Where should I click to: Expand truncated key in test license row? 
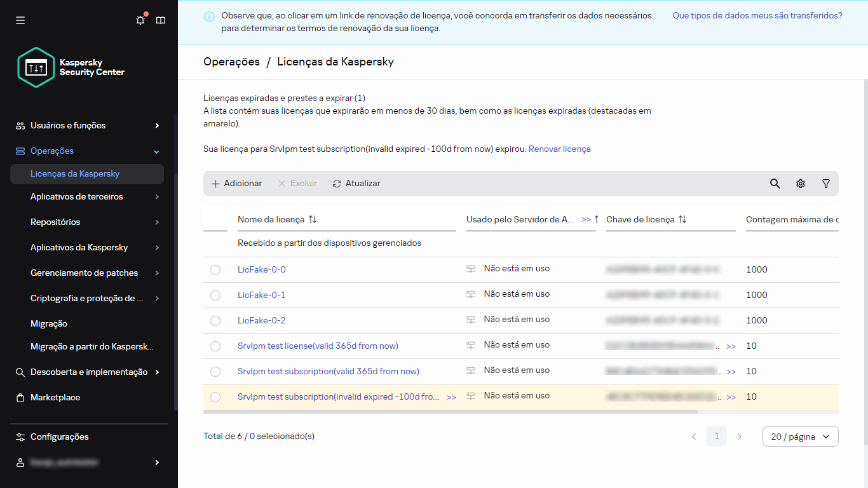click(x=731, y=346)
